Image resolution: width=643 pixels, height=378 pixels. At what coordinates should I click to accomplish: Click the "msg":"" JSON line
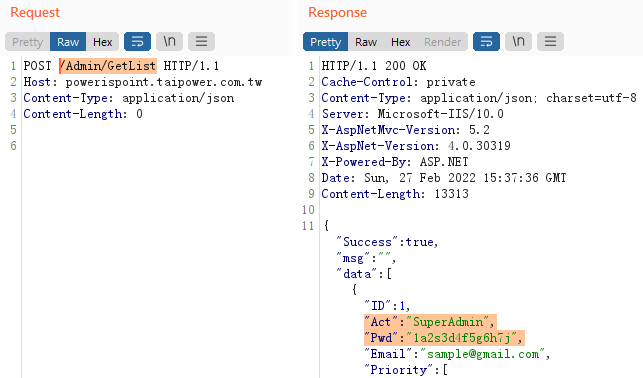tap(366, 258)
